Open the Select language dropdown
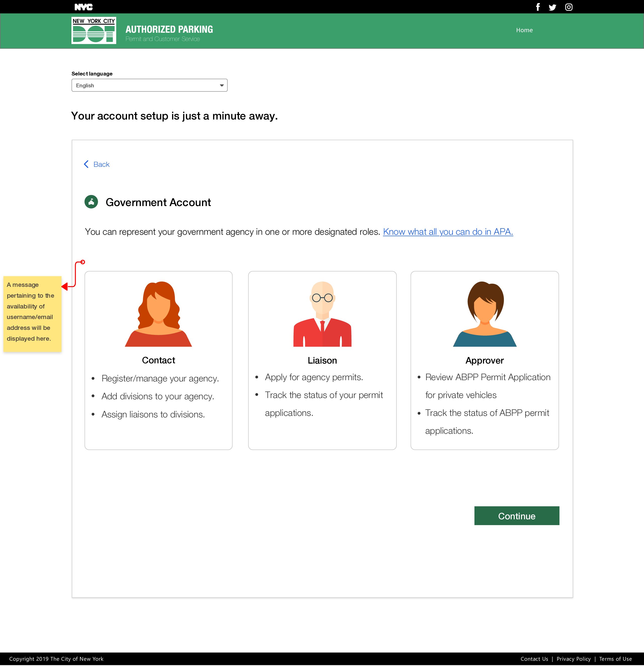This screenshot has height=666, width=644. click(149, 85)
